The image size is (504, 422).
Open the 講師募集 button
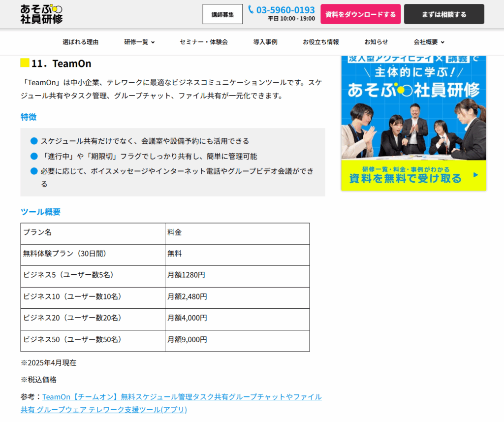(x=222, y=14)
